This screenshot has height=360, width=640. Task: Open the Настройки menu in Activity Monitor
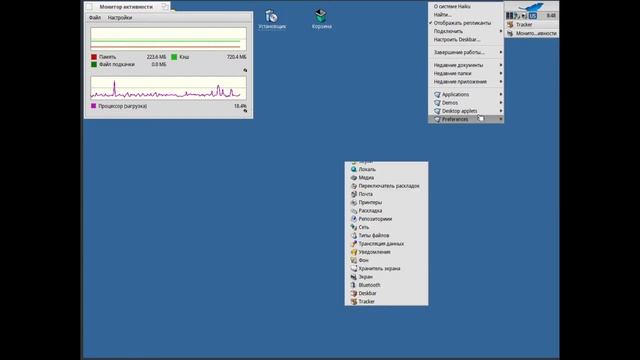[120, 18]
